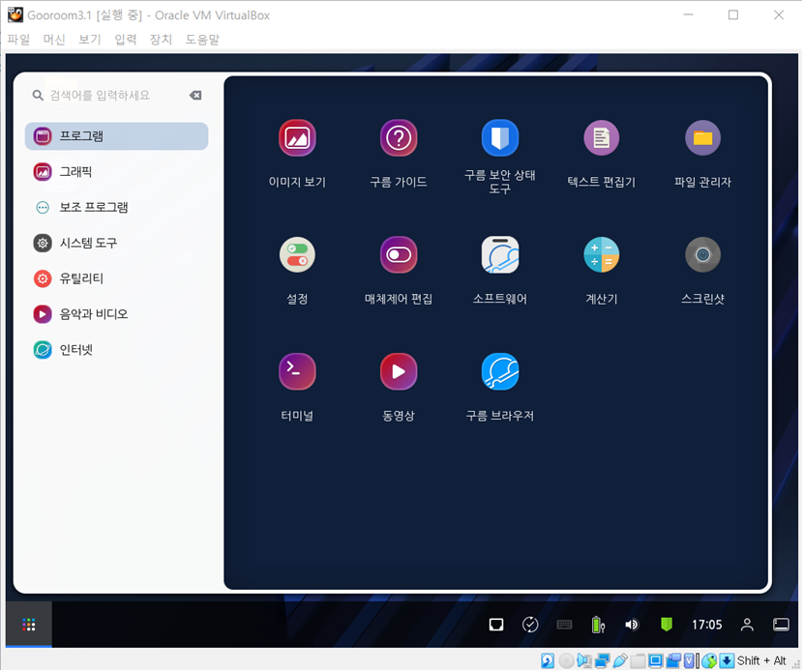Select the 보조 프로그램 category
The image size is (804, 672).
[x=117, y=208]
